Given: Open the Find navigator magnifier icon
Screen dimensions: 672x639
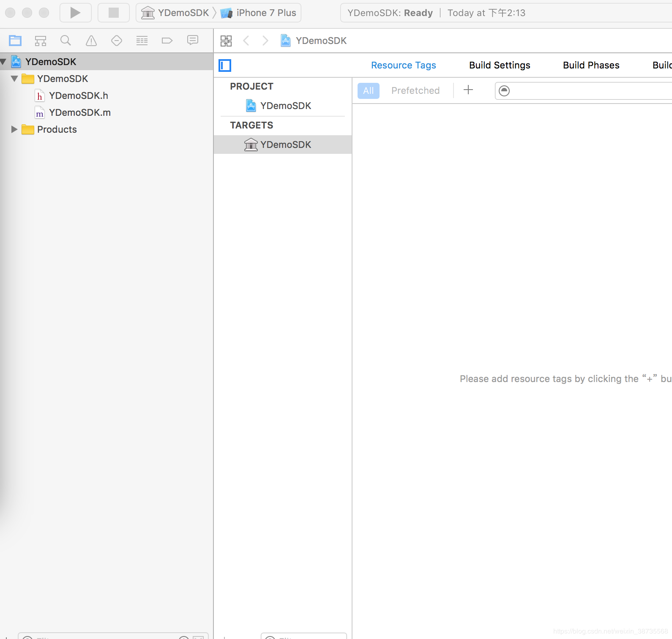Looking at the screenshot, I should click(66, 41).
